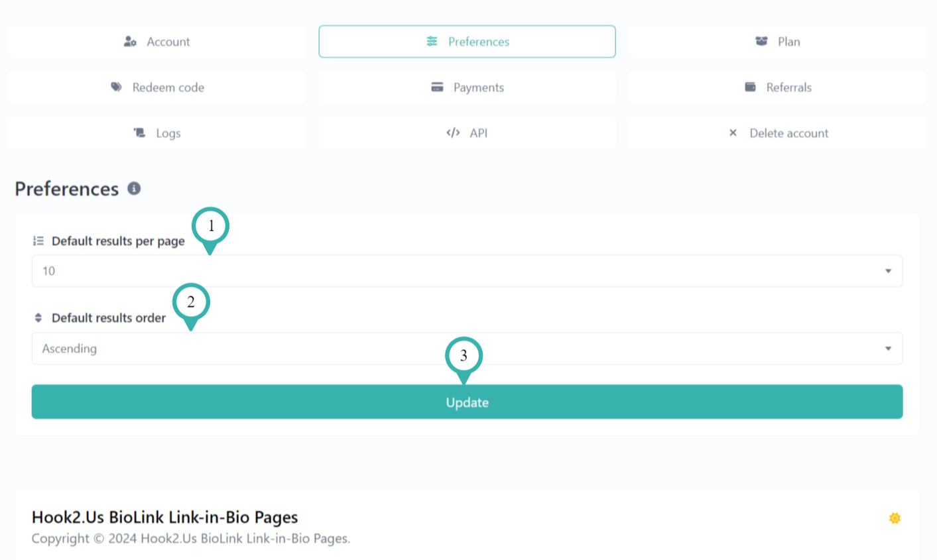Click the Hook2.Us BioLink footer title
The image size is (937, 560).
tap(164, 517)
